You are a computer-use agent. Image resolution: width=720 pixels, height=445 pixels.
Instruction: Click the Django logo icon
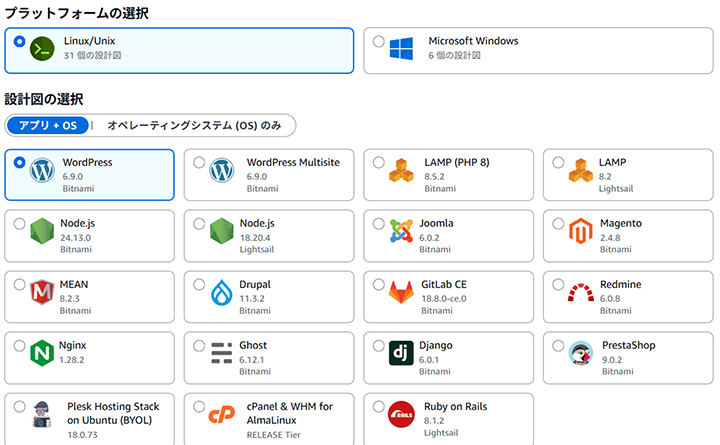pyautogui.click(x=402, y=354)
